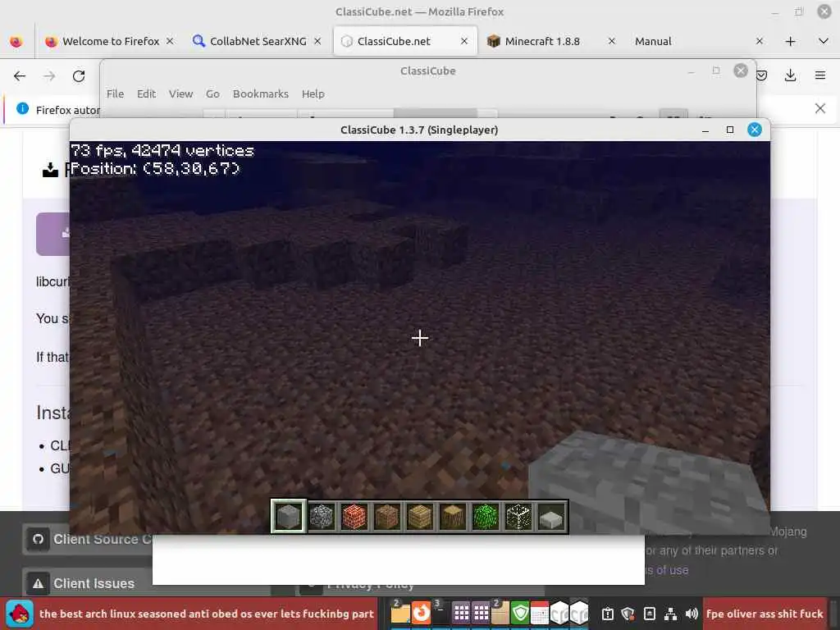Open the terminal taskbar icon

(x=441, y=614)
